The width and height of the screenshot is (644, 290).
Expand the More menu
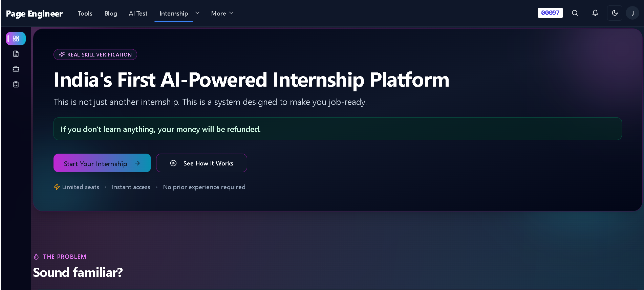point(222,14)
